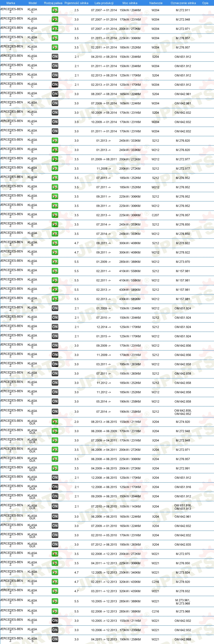The height and width of the screenshot is (644, 214).
Task: Select the production years cell 02.2010 -> 05.2010
Action: coord(104,535)
